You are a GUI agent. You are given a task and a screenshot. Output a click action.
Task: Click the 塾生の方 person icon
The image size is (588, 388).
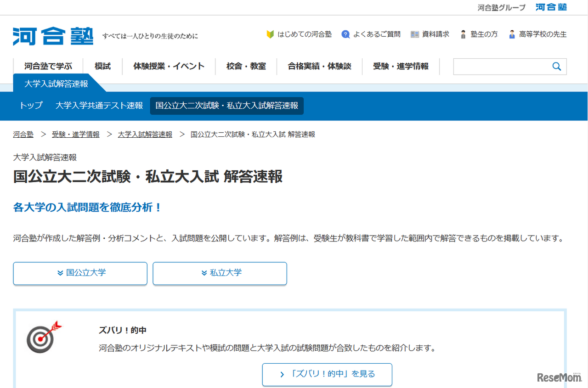463,34
